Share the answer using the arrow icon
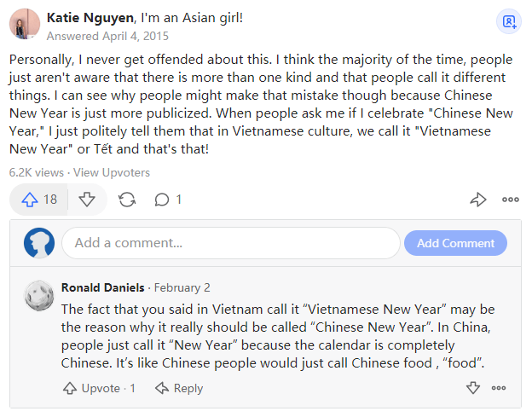The image size is (532, 417). point(478,200)
